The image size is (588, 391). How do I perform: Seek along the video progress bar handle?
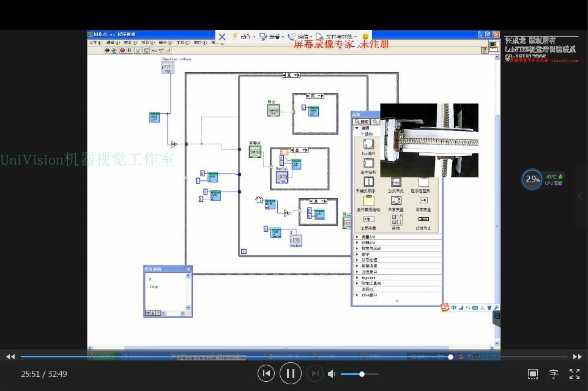450,357
